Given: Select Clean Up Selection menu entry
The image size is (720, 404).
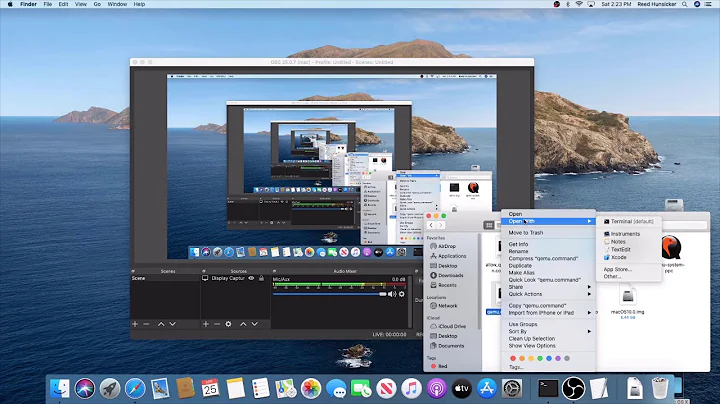Looking at the screenshot, I should (x=532, y=338).
